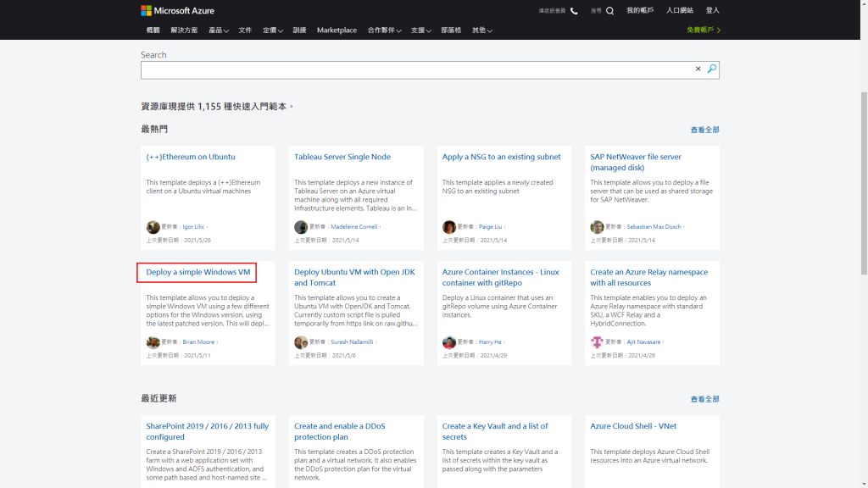Open the 文件 nav item
This screenshot has width=868, height=488.
point(245,30)
